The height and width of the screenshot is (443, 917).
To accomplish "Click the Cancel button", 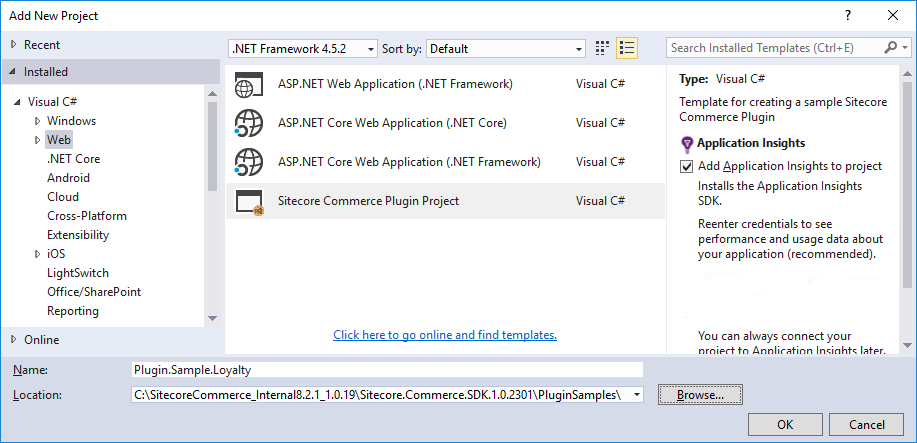I will pos(867,424).
